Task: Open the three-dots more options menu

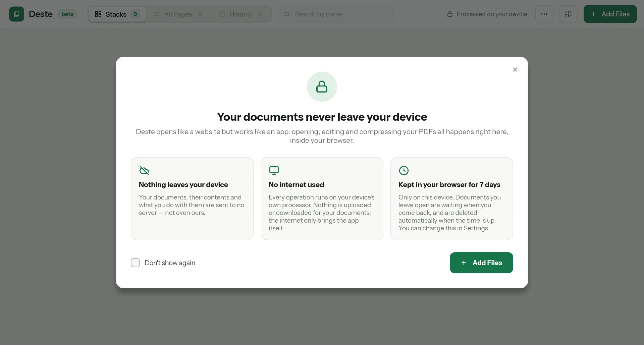Action: pyautogui.click(x=544, y=14)
